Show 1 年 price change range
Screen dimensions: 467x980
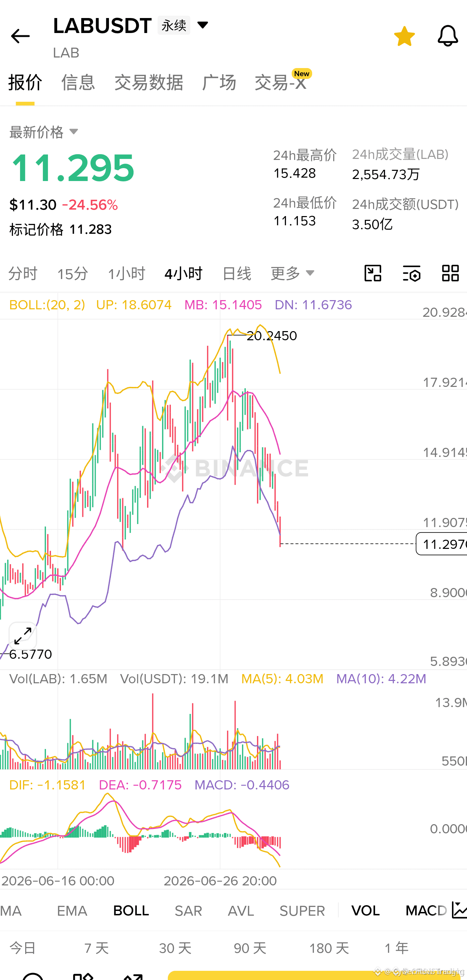(x=397, y=948)
